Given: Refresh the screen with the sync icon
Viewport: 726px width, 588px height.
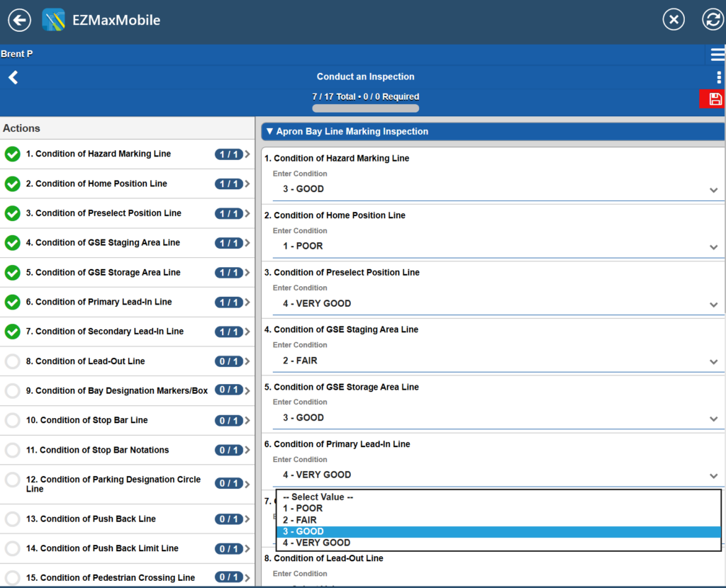Looking at the screenshot, I should (x=713, y=19).
